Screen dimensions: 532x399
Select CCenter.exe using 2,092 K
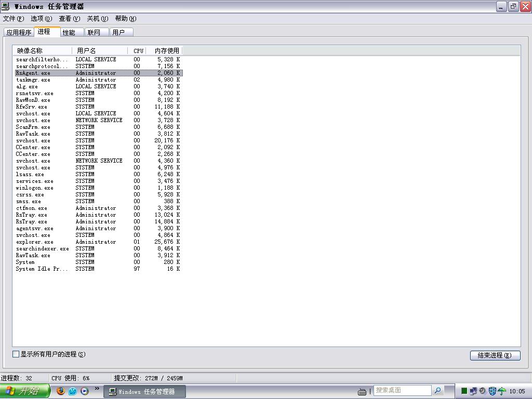coord(98,147)
